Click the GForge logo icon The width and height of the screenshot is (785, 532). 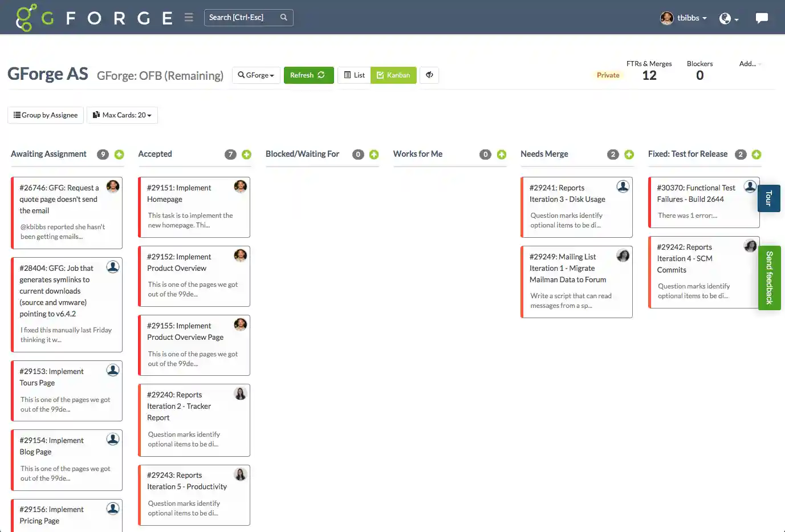pos(26,17)
